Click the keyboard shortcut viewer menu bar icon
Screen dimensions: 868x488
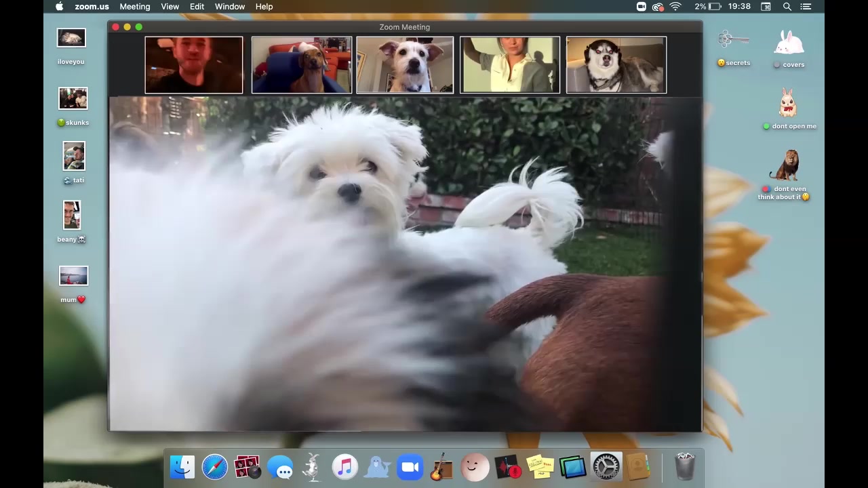point(766,7)
